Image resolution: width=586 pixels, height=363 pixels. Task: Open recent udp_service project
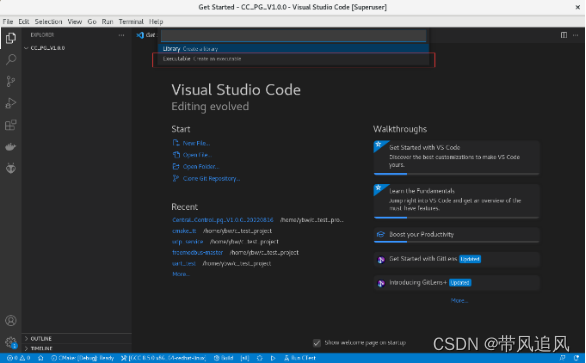pos(188,242)
